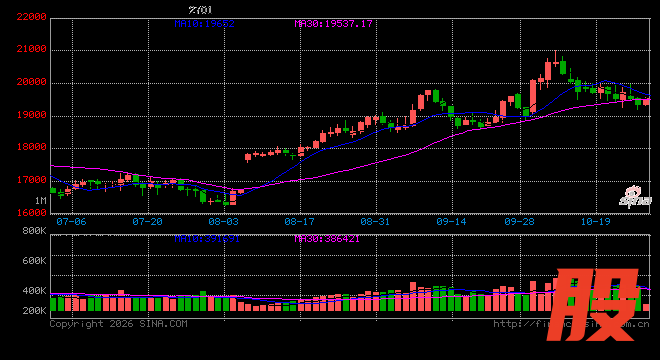This screenshot has width=660, height=360.
Task: Click the 600K volume axis label
Action: (x=35, y=261)
